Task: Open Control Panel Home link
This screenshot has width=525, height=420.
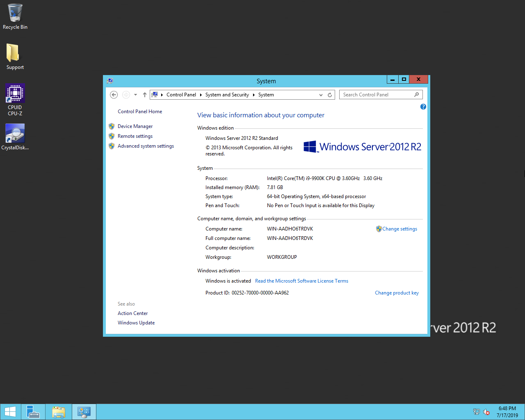Action: (x=140, y=112)
